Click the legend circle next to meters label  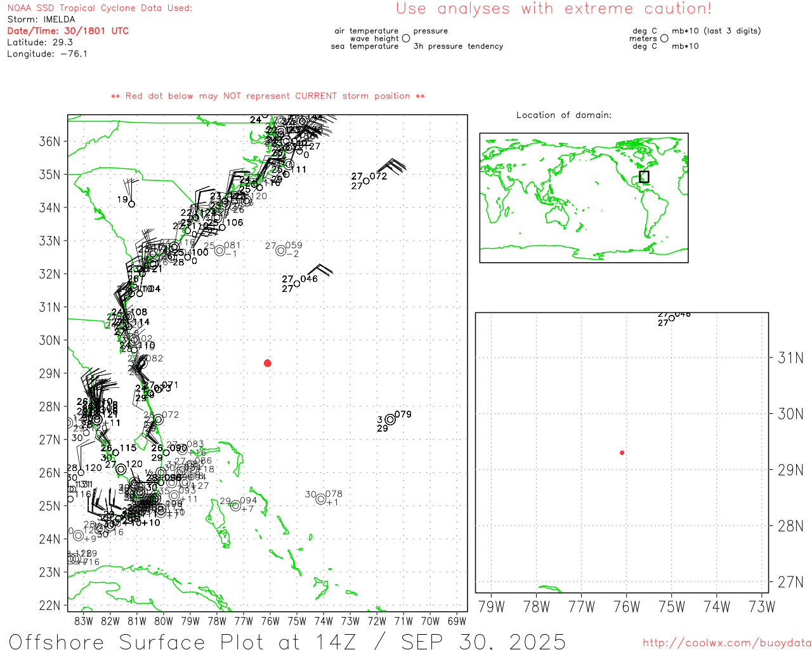(664, 39)
